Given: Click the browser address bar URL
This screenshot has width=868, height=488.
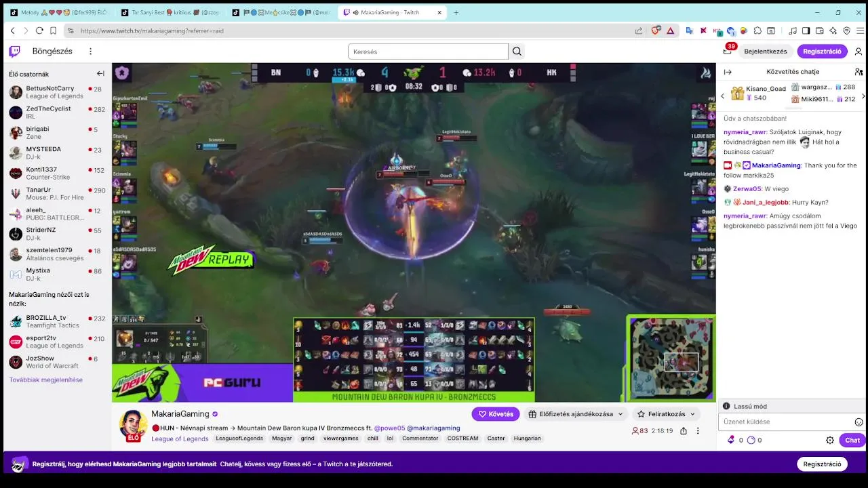Looking at the screenshot, I should point(152,30).
